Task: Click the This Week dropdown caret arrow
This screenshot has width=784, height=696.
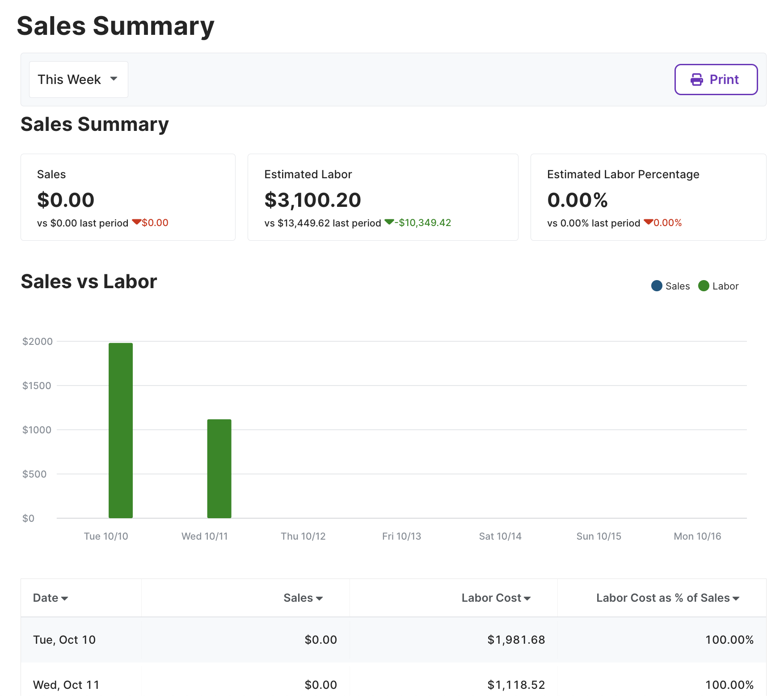Action: click(114, 79)
